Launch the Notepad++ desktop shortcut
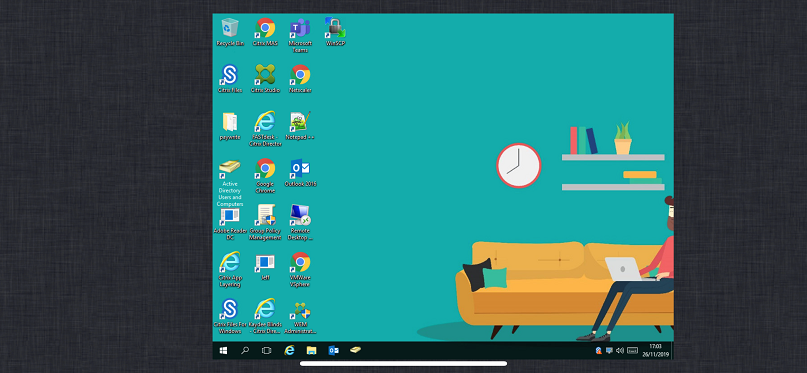 click(300, 126)
